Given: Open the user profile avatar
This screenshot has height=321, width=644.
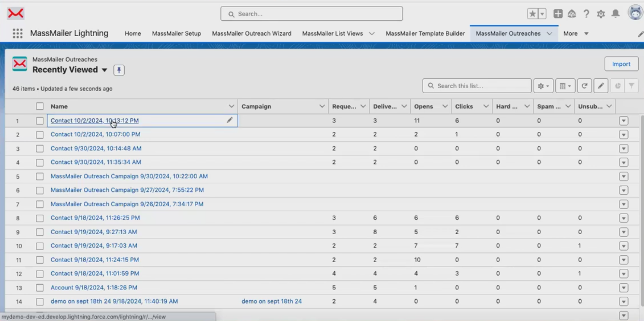Looking at the screenshot, I should tap(635, 13).
